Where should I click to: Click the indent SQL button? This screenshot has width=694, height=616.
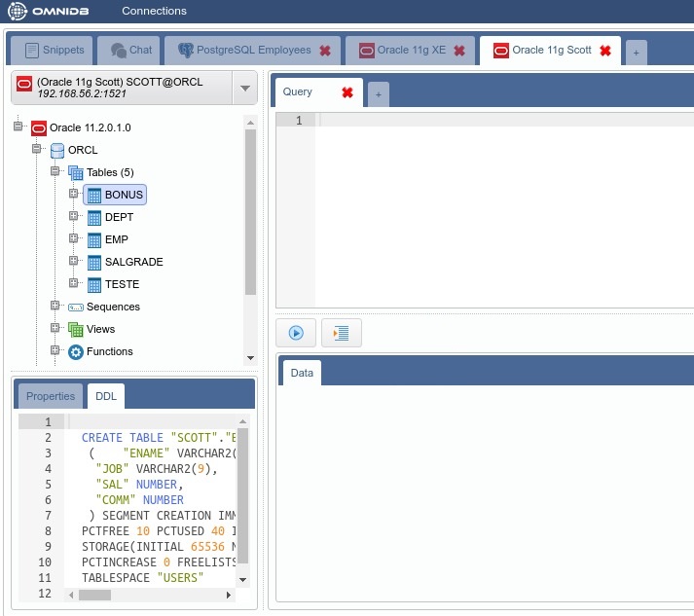tap(342, 333)
